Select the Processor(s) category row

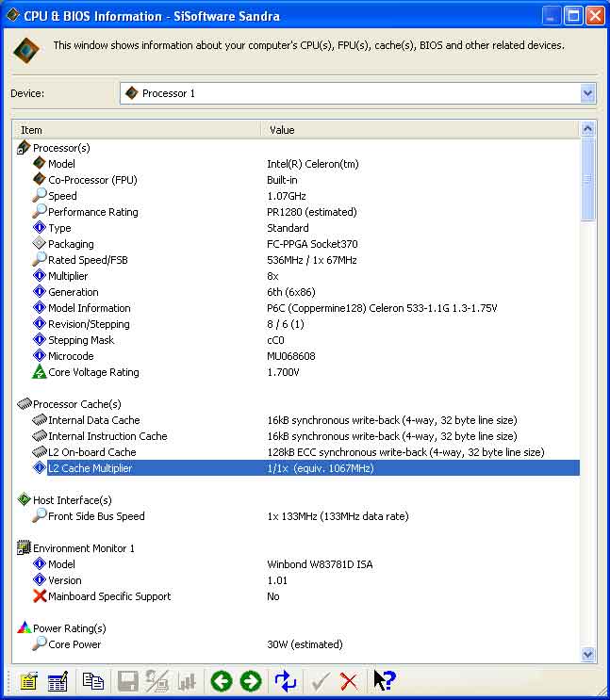coord(61,148)
